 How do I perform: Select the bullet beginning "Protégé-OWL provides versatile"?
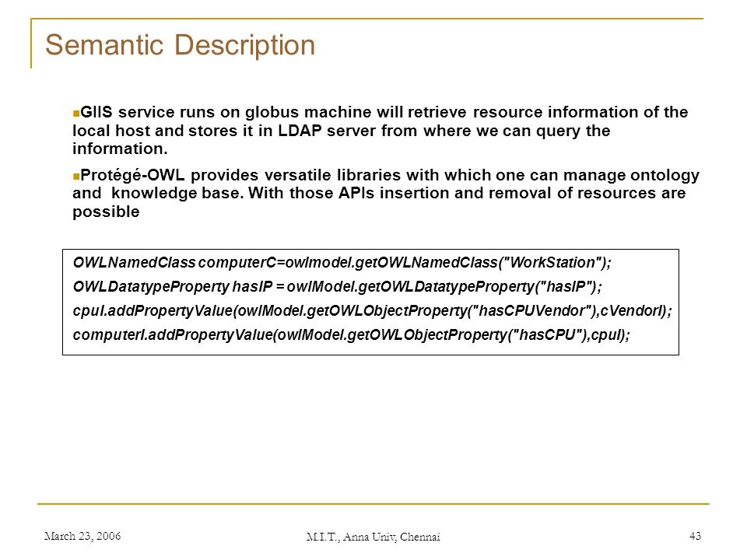click(x=386, y=193)
